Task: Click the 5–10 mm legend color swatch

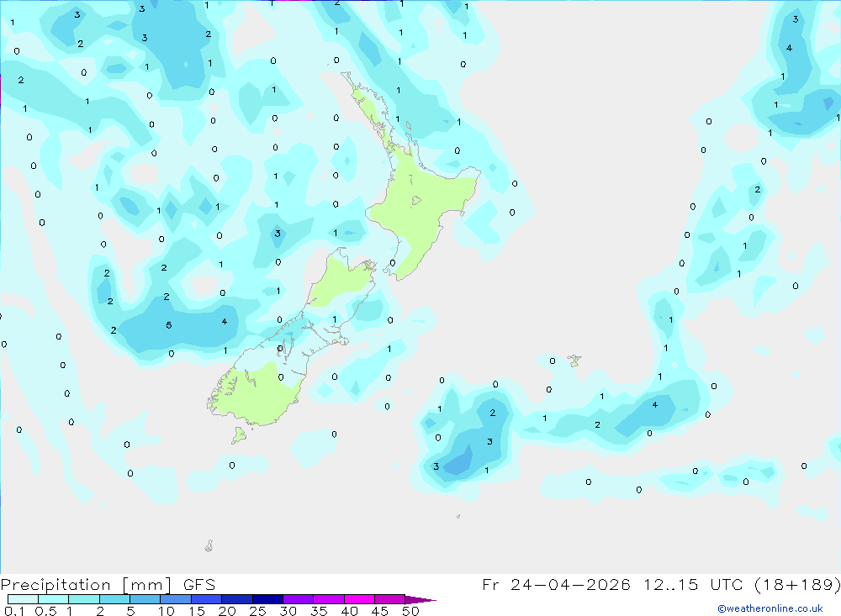Action: (x=145, y=599)
